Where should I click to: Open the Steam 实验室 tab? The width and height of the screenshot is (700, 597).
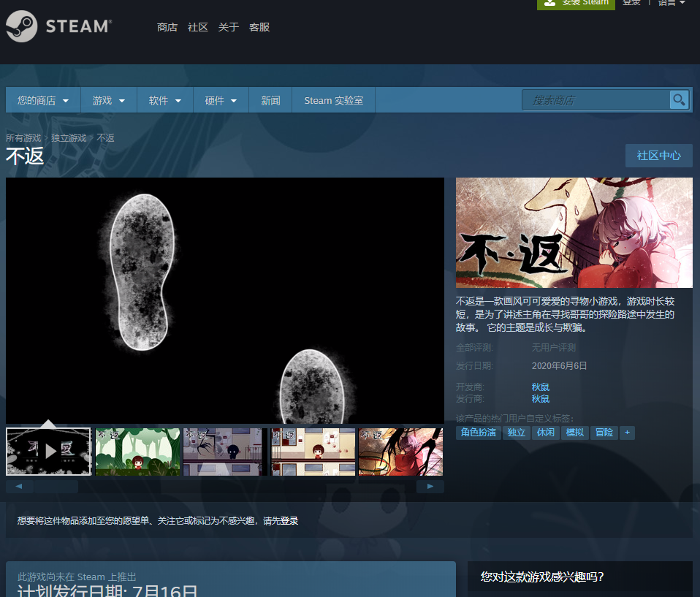(333, 100)
